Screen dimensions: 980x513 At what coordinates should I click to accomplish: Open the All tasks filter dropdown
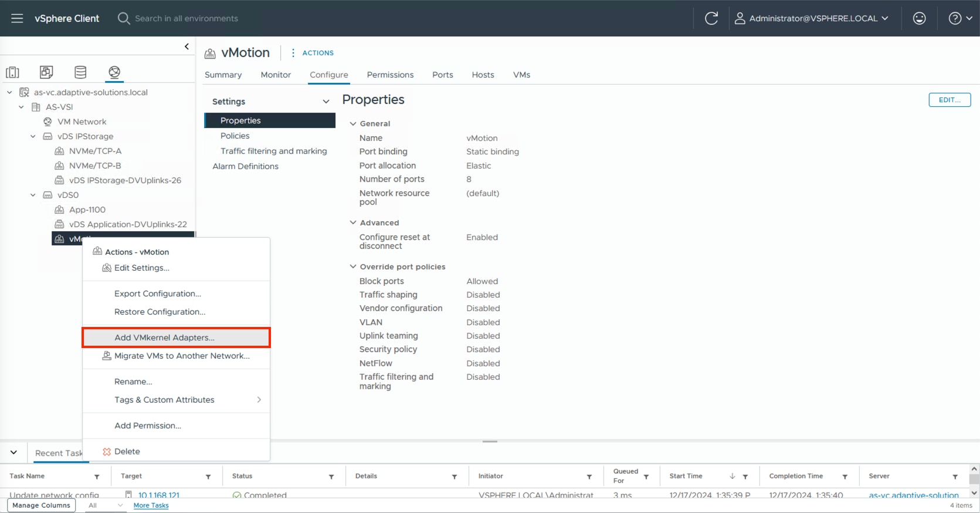[106, 505]
